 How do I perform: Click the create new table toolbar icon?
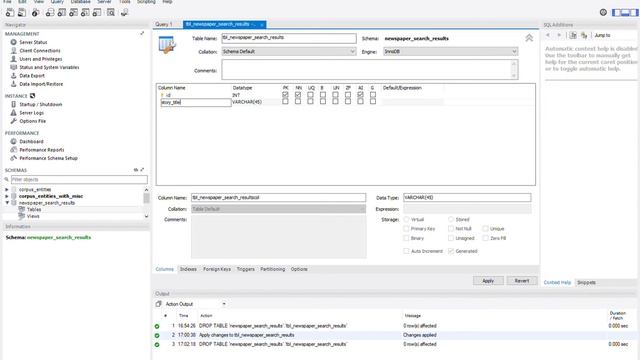62,13
